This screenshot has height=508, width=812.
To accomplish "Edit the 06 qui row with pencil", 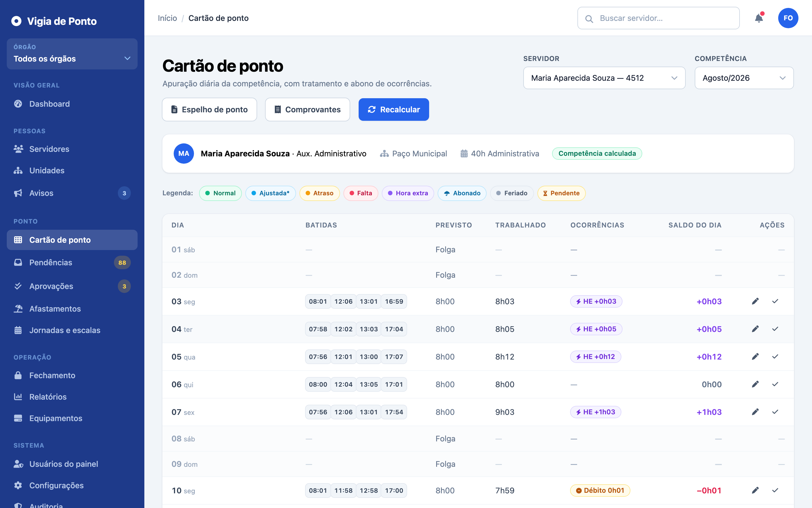I will (x=755, y=384).
